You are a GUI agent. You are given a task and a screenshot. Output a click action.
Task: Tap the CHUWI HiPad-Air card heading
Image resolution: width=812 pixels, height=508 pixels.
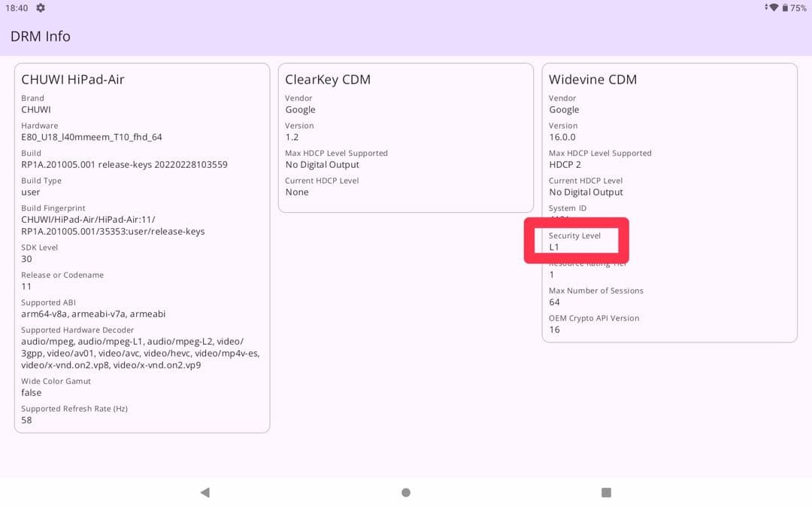pyautogui.click(x=73, y=79)
